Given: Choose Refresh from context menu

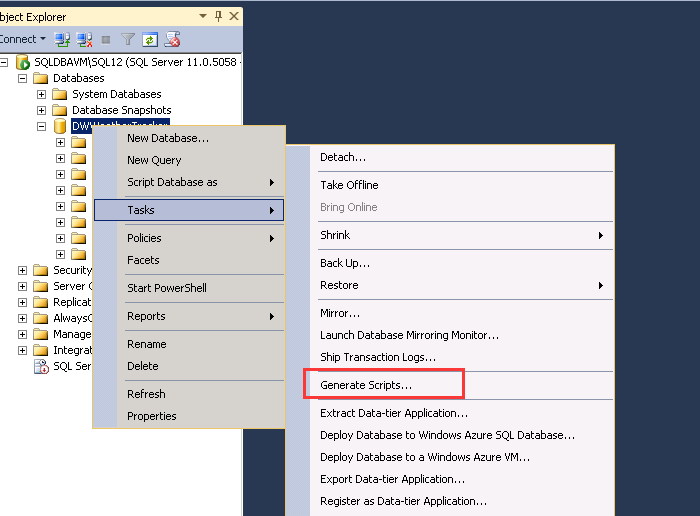Looking at the screenshot, I should click(189, 394).
